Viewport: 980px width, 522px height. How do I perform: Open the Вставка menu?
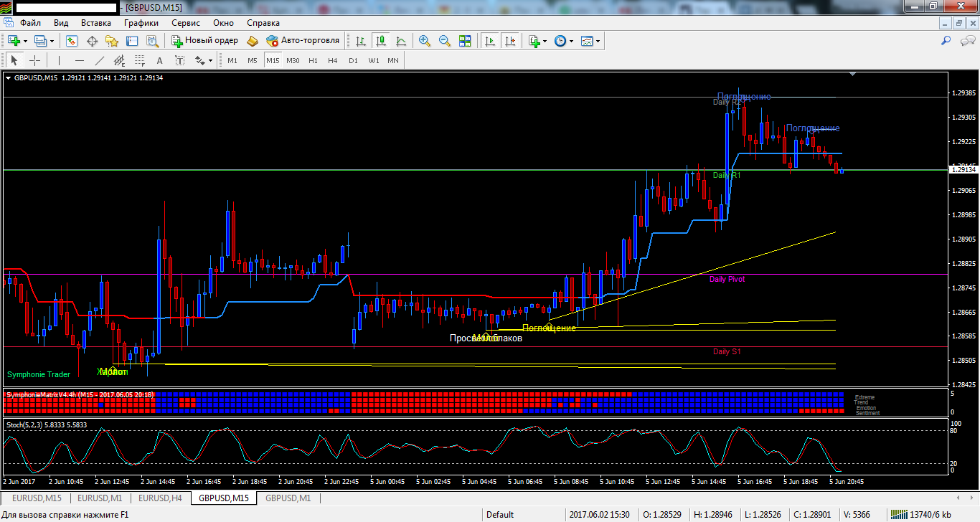coord(96,23)
